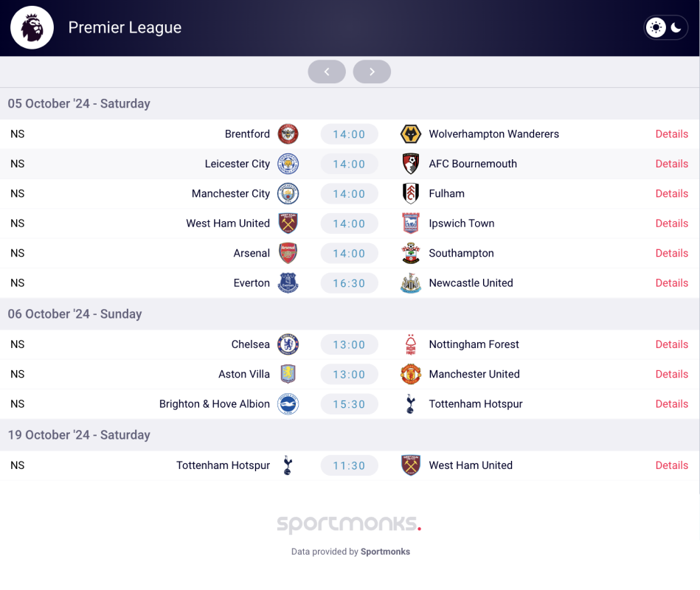
Task: Go to previous fixtures with left chevron
Action: [x=327, y=72]
